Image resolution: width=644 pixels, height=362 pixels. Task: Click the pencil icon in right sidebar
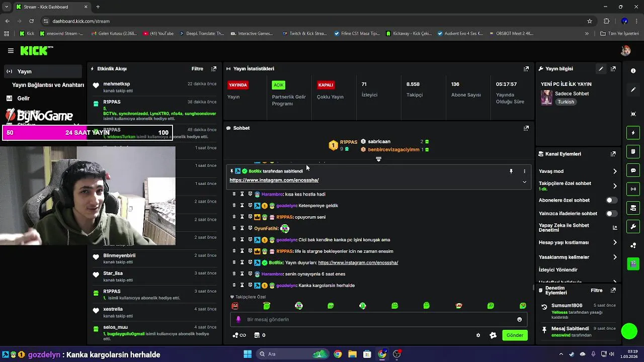click(633, 89)
